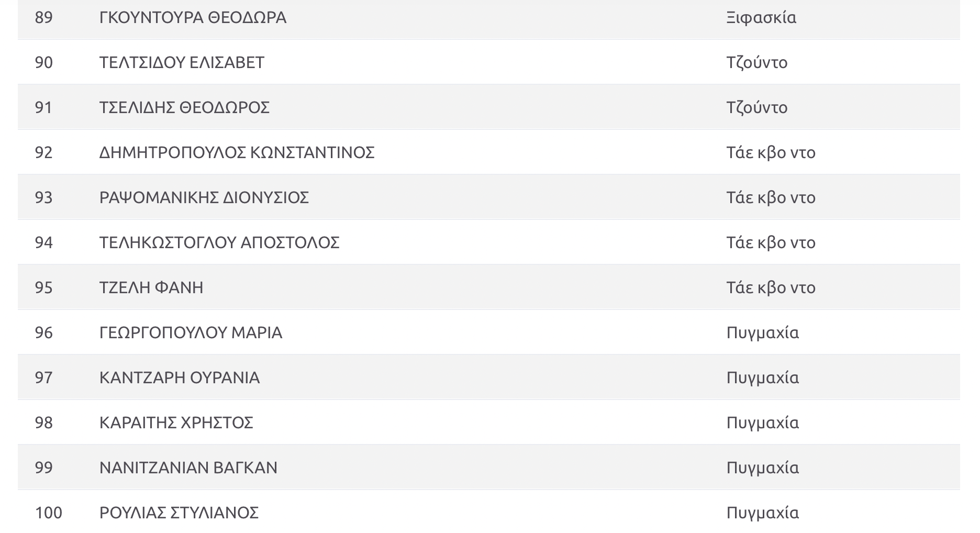Click the Ξιφασκία sport entry
The width and height of the screenshot is (980, 533).
tap(761, 17)
